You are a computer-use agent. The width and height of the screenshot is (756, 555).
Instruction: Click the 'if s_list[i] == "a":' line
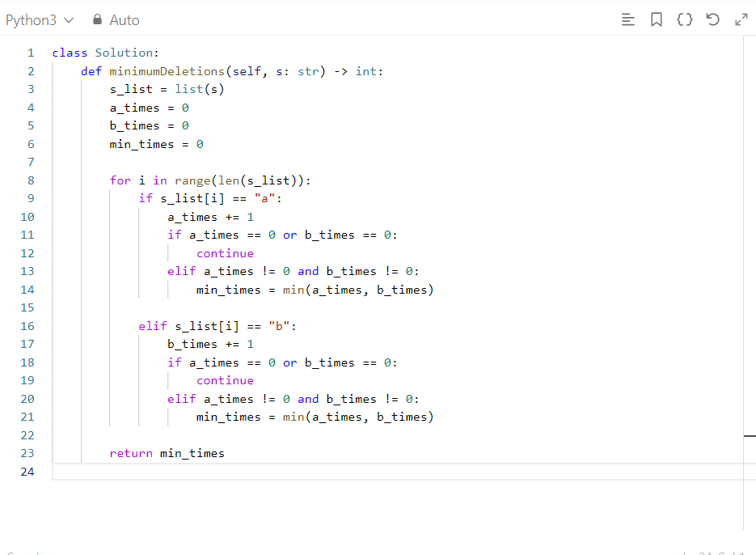coord(210,198)
